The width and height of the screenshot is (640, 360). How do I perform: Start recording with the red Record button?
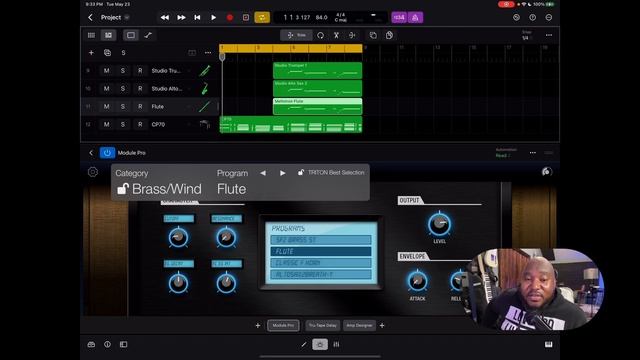click(230, 18)
